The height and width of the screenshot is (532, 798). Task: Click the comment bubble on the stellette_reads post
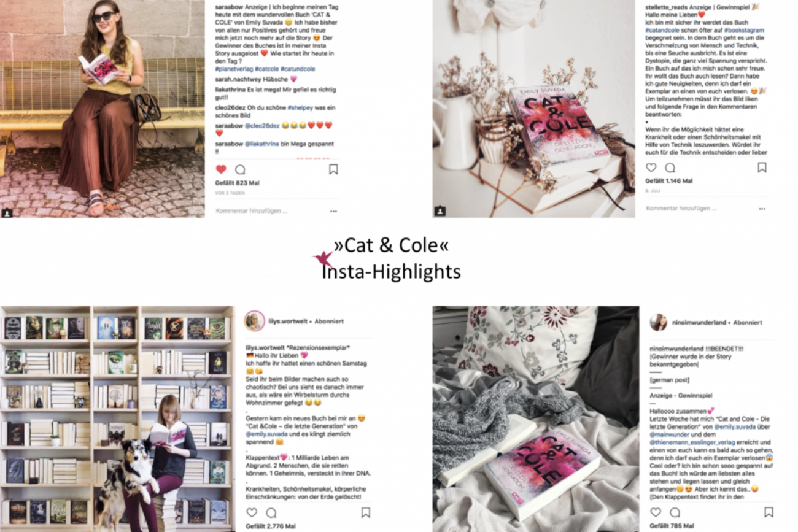pos(670,168)
